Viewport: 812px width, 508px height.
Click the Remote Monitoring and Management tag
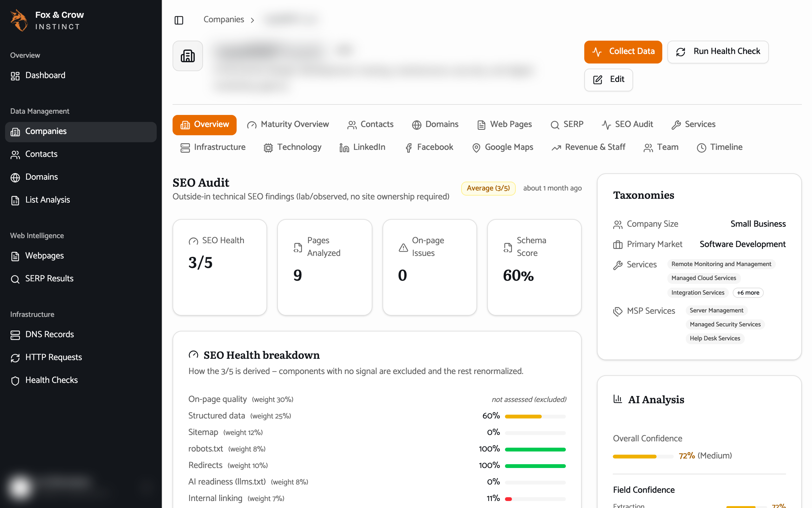[721, 264]
